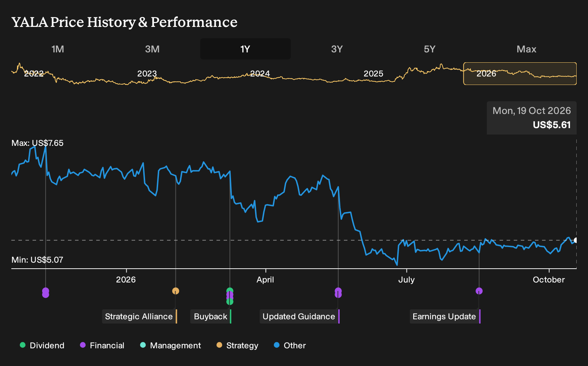Toggle the Management legend filter
This screenshot has height=366, width=588.
(171, 345)
